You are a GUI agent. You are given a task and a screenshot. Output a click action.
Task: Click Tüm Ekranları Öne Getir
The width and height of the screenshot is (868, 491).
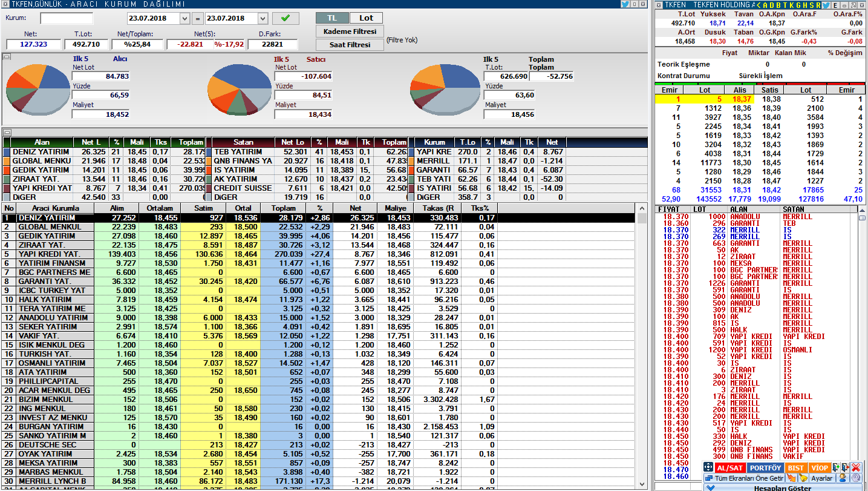pos(745,478)
